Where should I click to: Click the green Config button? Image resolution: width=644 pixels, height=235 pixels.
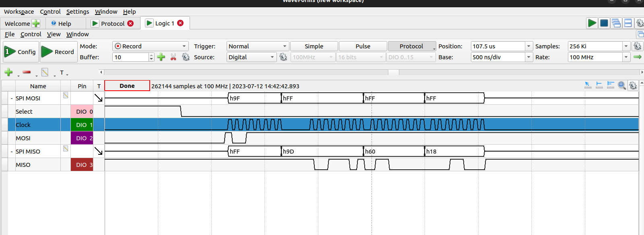(x=21, y=52)
